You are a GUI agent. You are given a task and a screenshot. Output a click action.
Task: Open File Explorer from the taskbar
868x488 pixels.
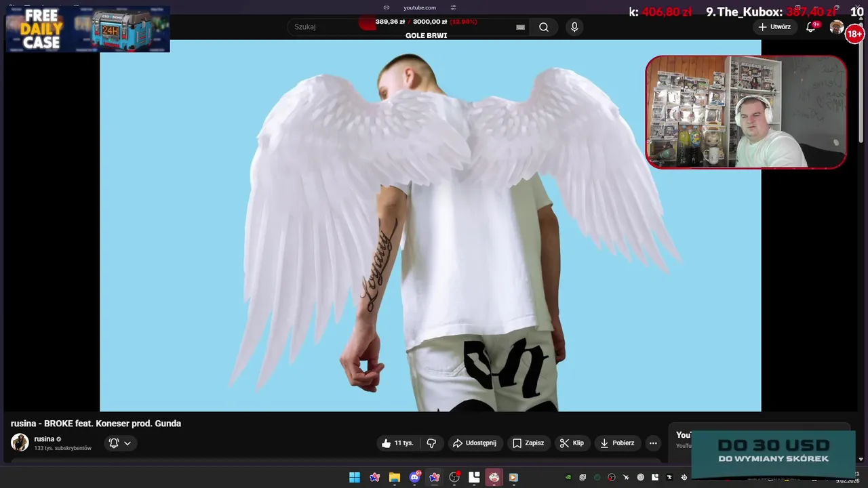[395, 478]
